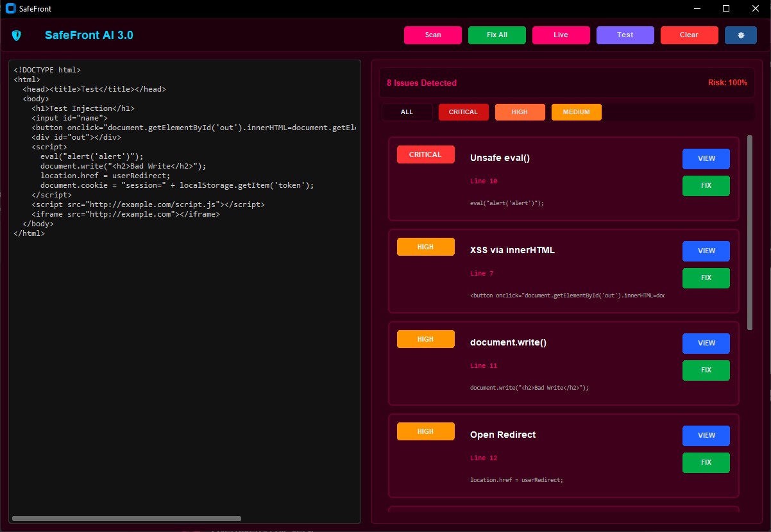771x532 pixels.
Task: Toggle the MEDIUM severity filter
Action: point(576,112)
